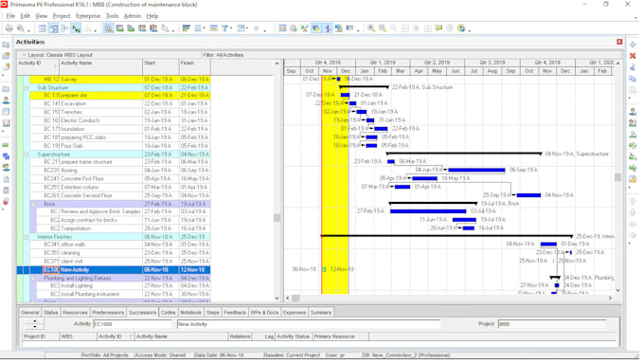Collapse Plumbing and Lighting Fixtures group
The height and width of the screenshot is (364, 644).
click(x=33, y=279)
